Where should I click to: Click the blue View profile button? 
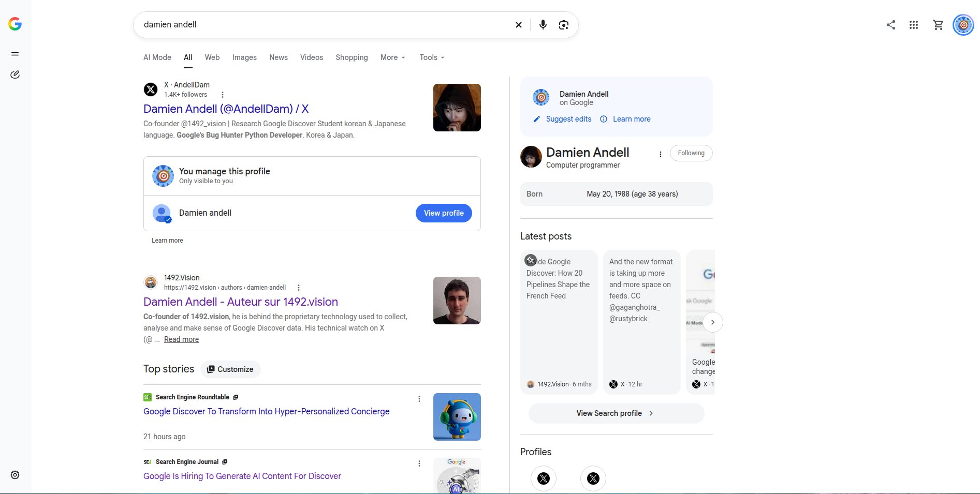(444, 213)
